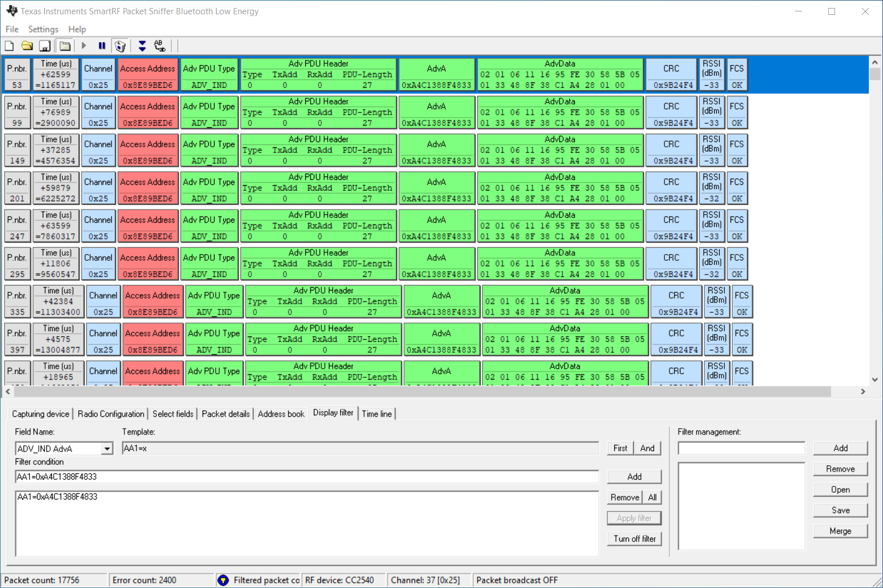
Task: Click packet number 295 cell
Action: pyautogui.click(x=17, y=263)
